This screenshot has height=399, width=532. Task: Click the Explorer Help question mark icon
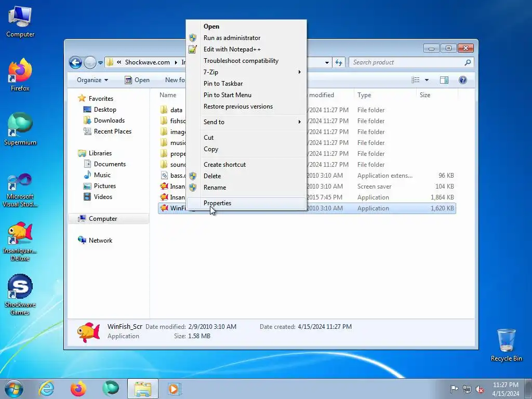[x=463, y=79]
